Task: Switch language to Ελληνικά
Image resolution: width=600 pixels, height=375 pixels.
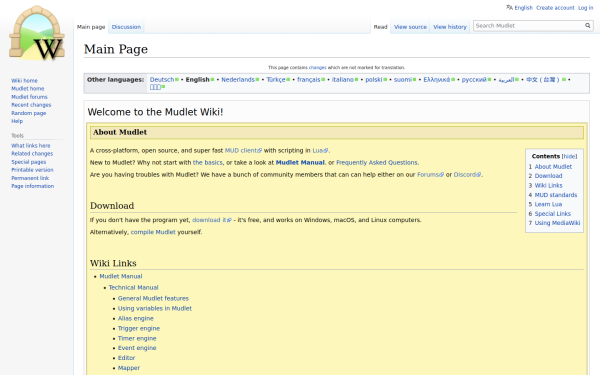Action: (437, 80)
